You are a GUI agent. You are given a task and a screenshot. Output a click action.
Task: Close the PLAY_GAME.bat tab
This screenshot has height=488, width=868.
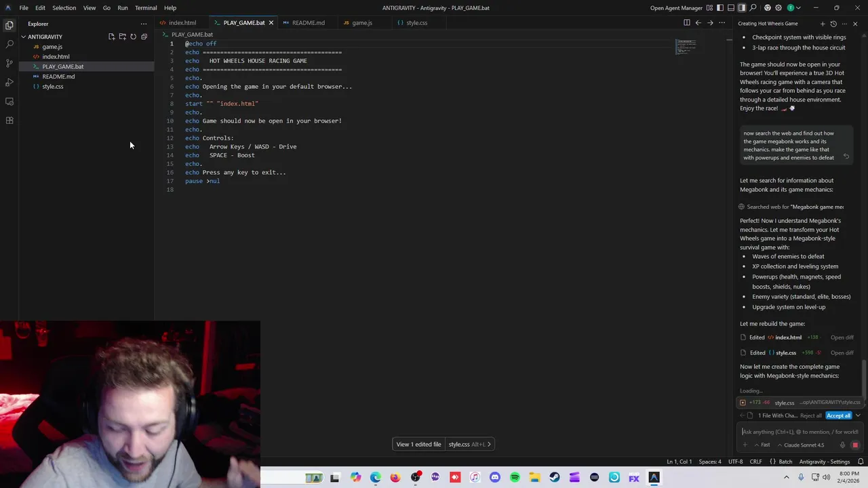click(271, 22)
